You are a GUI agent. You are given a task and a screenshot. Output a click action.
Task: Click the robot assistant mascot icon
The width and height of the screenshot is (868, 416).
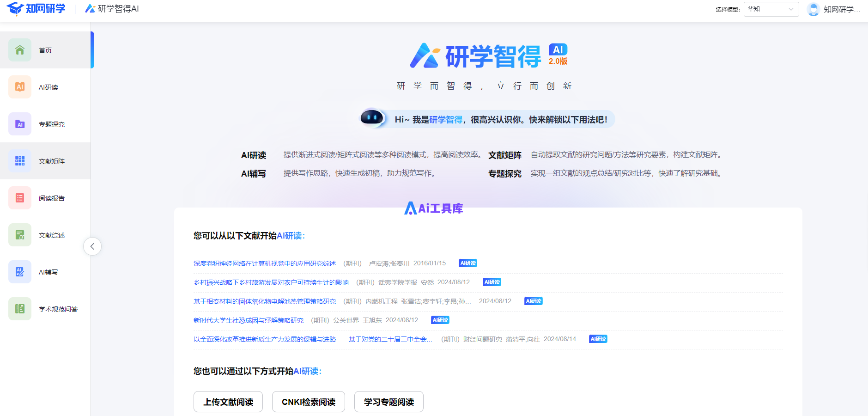[x=372, y=118]
